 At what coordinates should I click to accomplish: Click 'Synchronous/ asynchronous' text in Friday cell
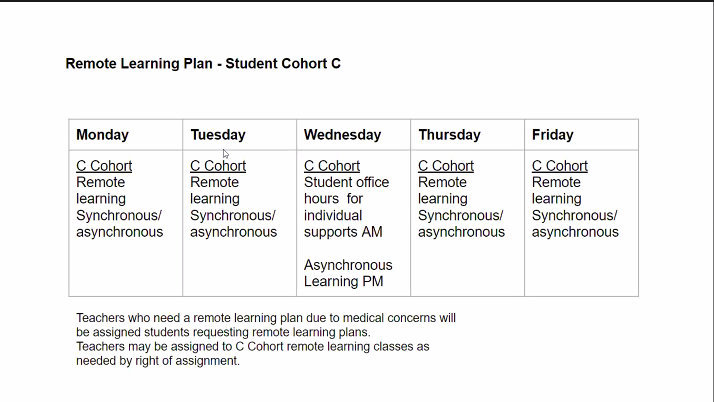coord(575,224)
